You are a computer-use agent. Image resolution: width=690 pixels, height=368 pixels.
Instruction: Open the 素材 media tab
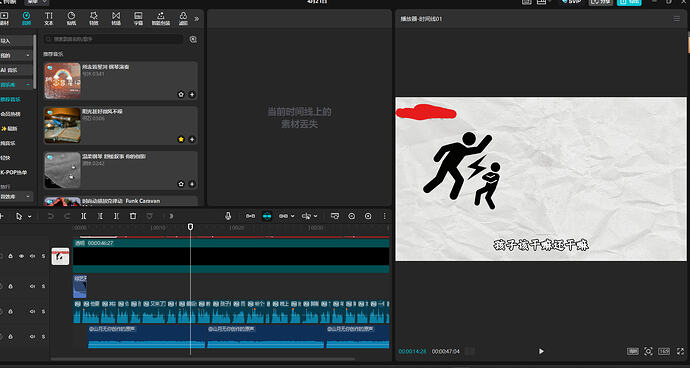pos(4,18)
